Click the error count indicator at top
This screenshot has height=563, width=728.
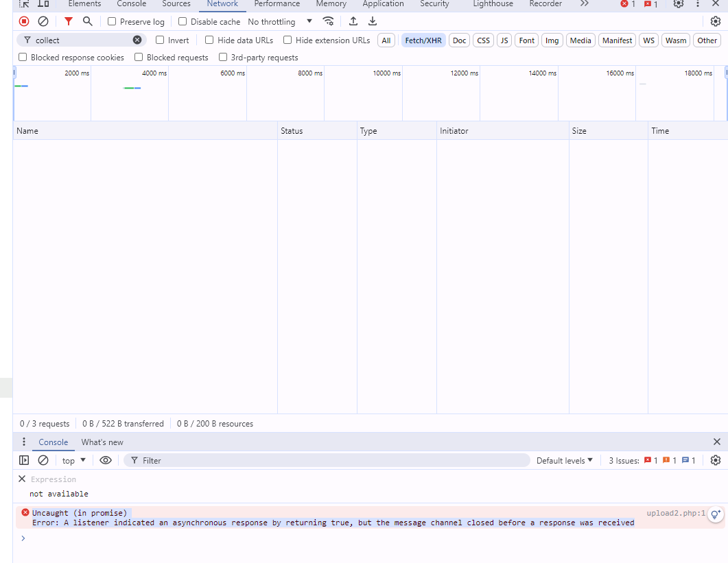pos(628,3)
